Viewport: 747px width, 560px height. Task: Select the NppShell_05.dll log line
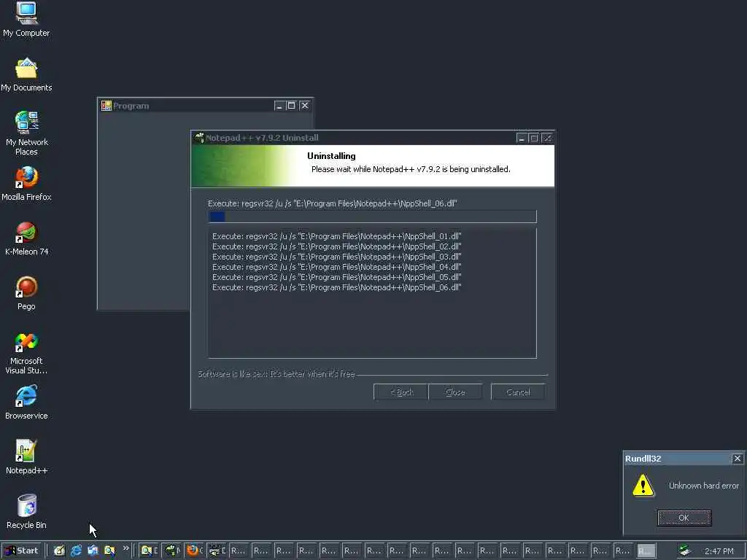click(337, 277)
